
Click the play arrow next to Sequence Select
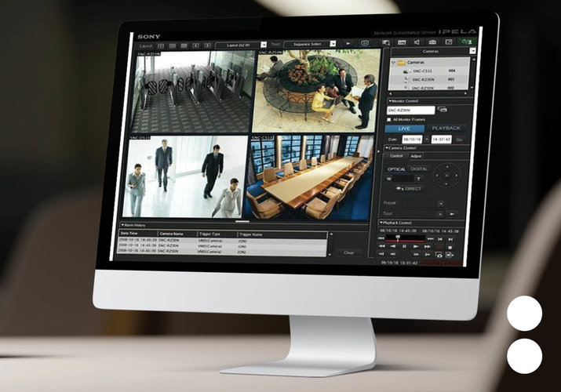pos(348,43)
